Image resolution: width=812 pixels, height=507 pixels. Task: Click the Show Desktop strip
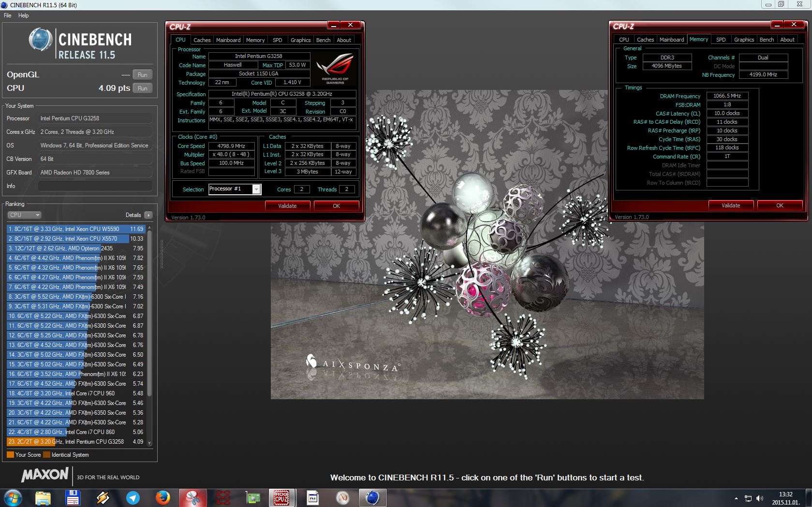point(808,498)
